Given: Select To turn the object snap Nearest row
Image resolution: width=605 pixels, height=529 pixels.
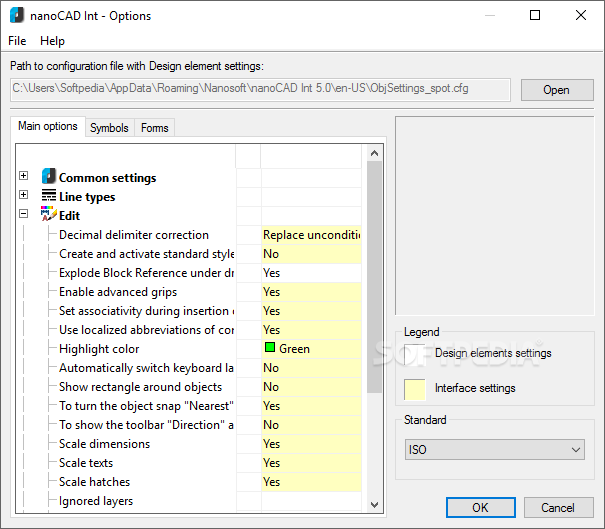Looking at the screenshot, I should tap(147, 406).
